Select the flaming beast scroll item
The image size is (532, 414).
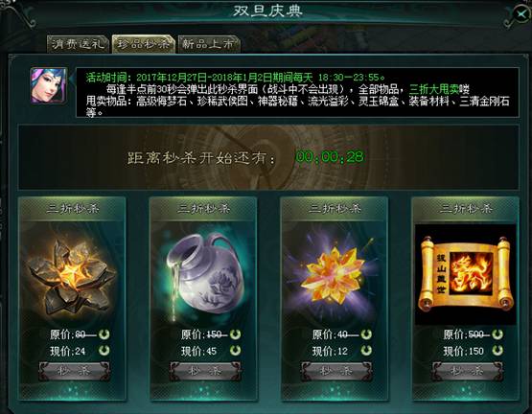[465, 274]
